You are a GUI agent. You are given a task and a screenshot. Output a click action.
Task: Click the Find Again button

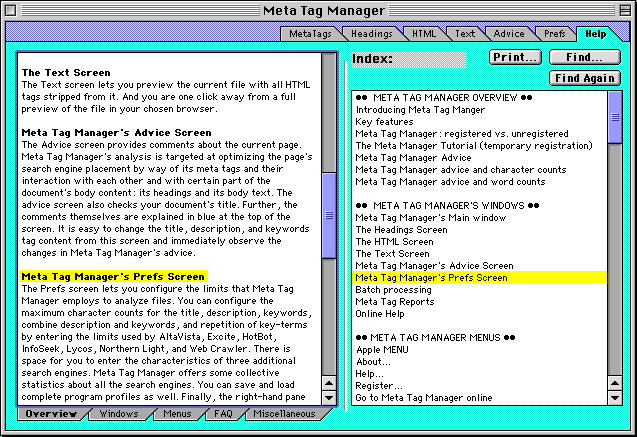pyautogui.click(x=585, y=78)
